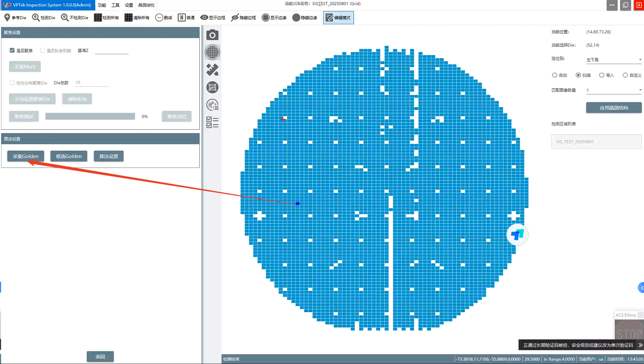Expand the notification banner double-chevron
This screenshot has height=364, width=644.
640,345
